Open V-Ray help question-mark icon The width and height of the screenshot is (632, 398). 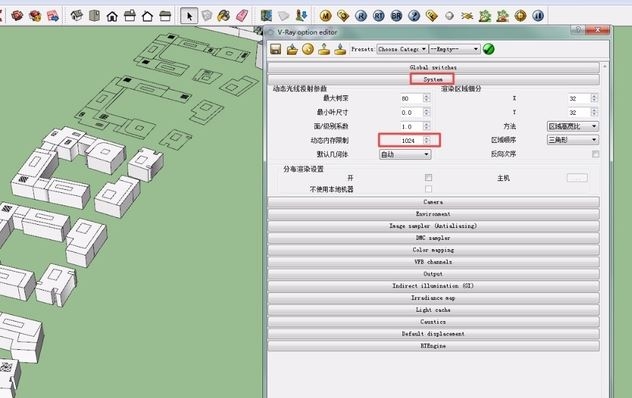414,16
